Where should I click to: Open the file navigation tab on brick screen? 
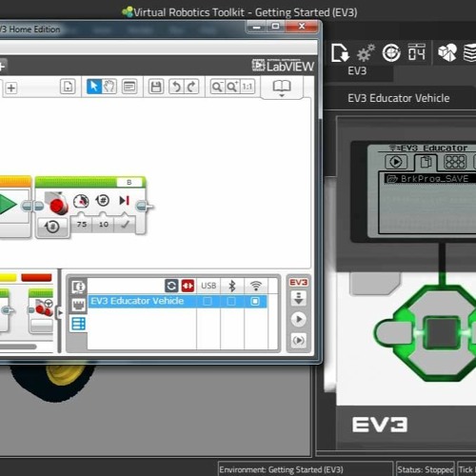click(x=426, y=162)
